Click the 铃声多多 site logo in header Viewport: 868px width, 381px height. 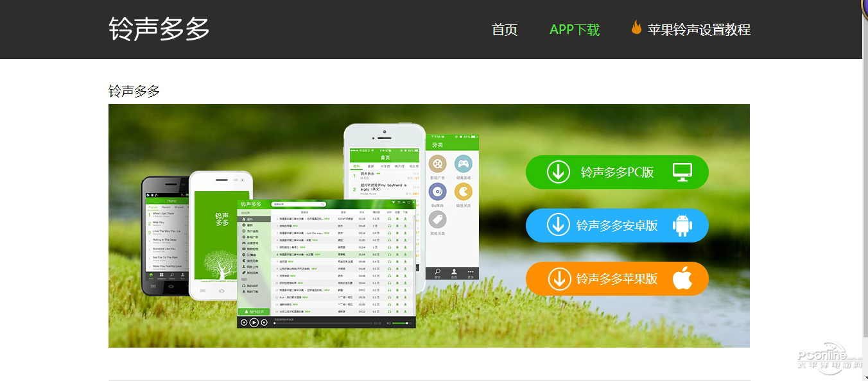[x=159, y=29]
